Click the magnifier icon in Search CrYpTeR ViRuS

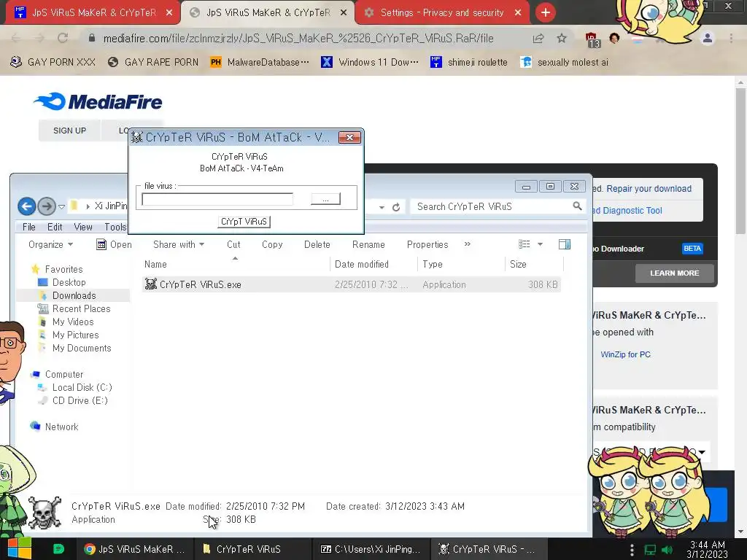point(577,206)
